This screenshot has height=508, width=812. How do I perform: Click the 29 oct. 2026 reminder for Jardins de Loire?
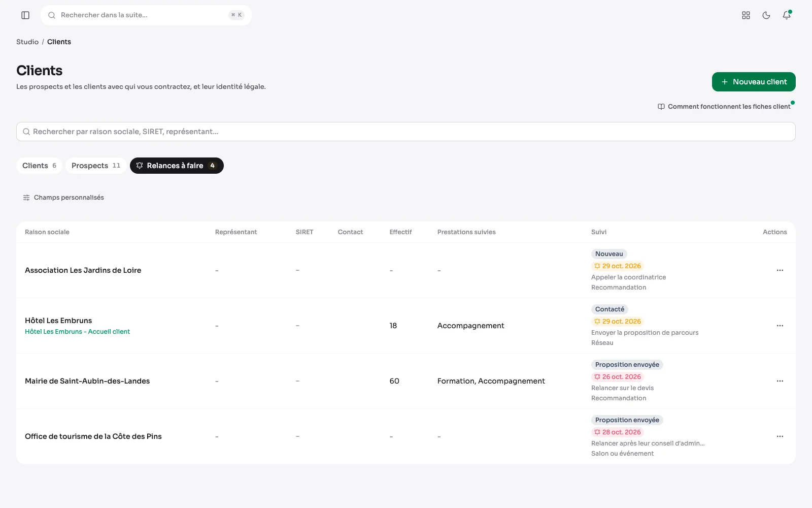618,266
